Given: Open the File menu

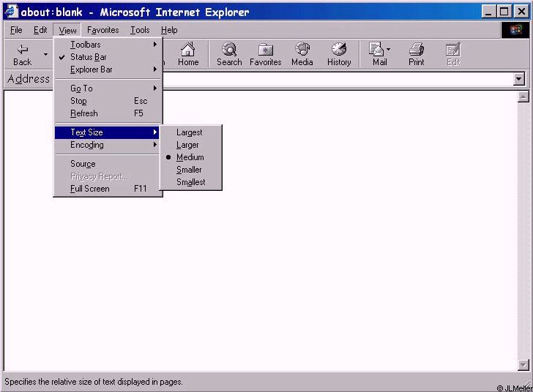Looking at the screenshot, I should [16, 30].
